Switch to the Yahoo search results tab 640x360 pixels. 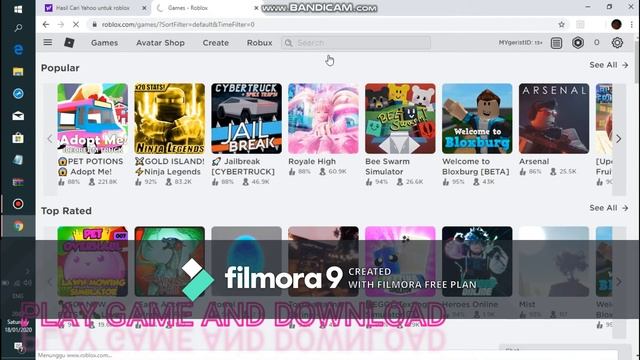[x=92, y=8]
